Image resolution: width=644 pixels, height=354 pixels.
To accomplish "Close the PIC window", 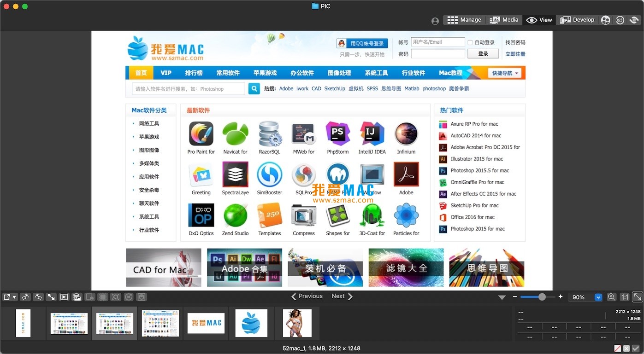I will click(x=6, y=6).
